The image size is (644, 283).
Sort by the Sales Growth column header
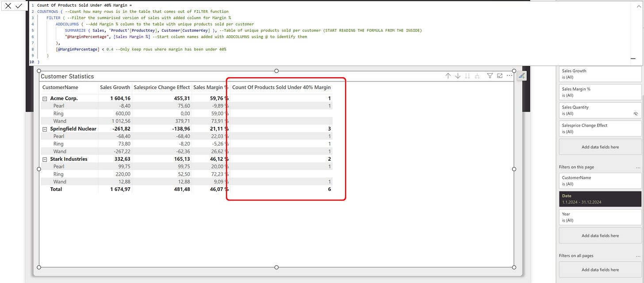coord(115,87)
